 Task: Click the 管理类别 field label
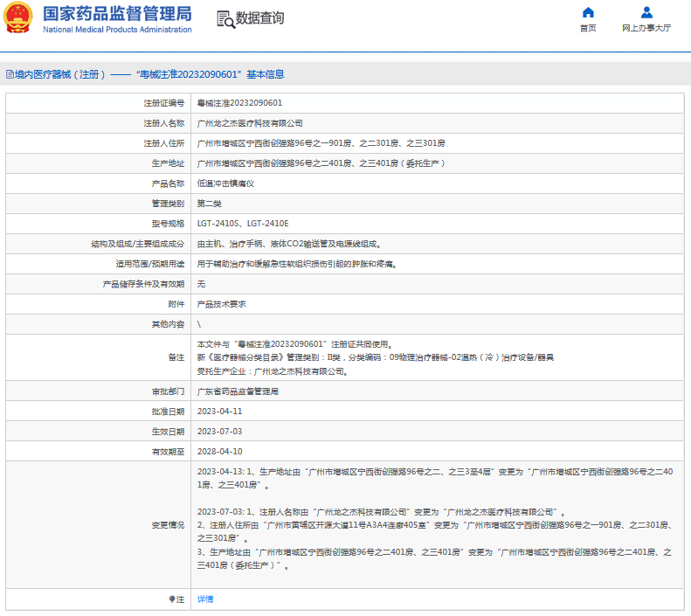[168, 204]
